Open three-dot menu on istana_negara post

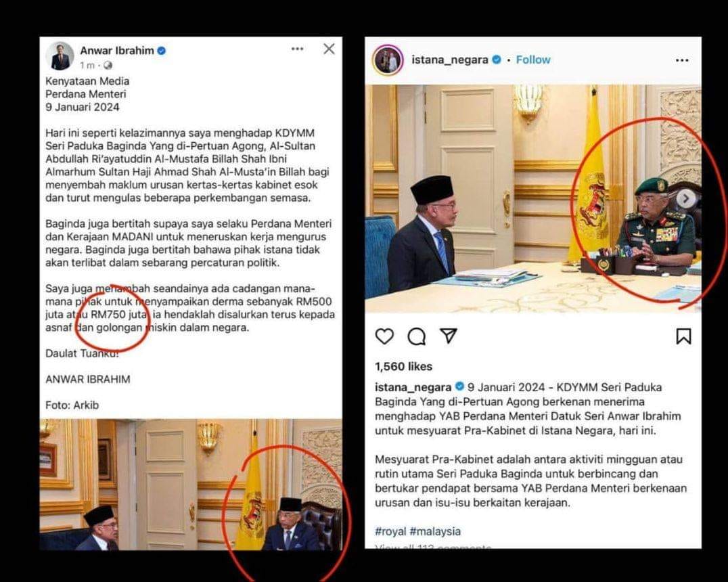coord(682,60)
